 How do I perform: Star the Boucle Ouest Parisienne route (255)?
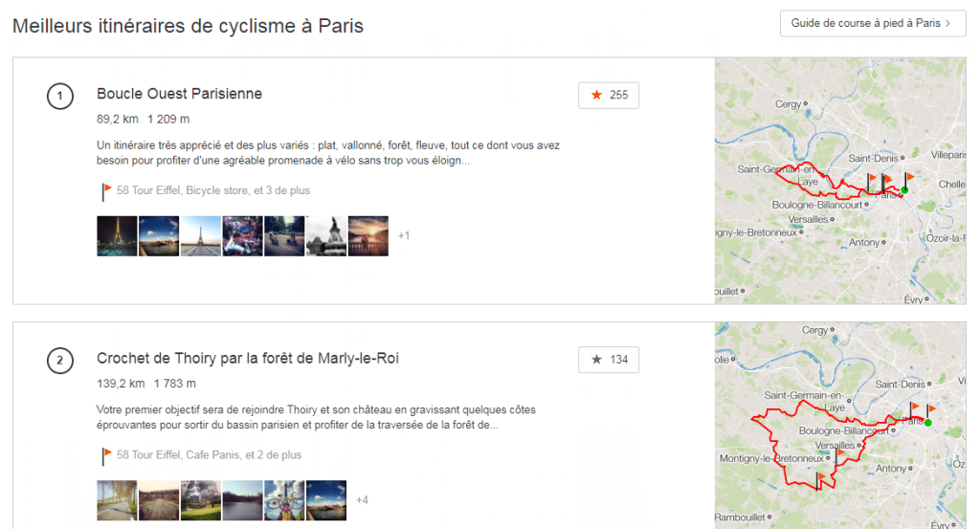608,95
